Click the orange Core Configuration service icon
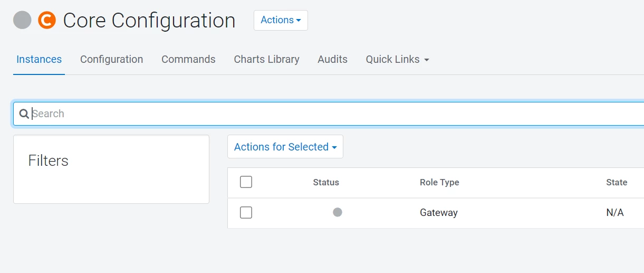 point(47,20)
